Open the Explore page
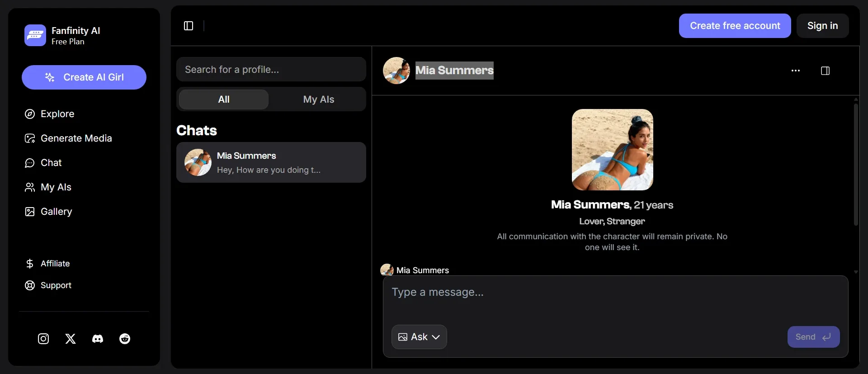Viewport: 868px width, 374px height. pyautogui.click(x=57, y=114)
